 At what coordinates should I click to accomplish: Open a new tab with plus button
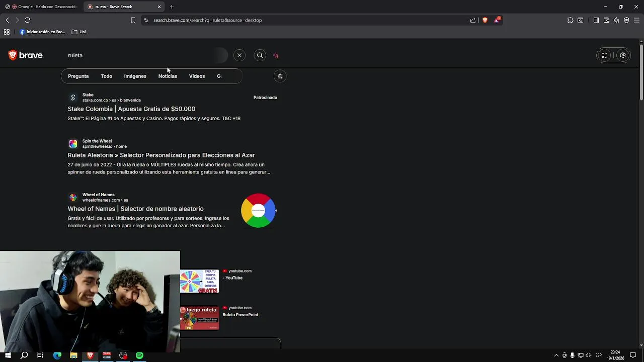tap(172, 7)
